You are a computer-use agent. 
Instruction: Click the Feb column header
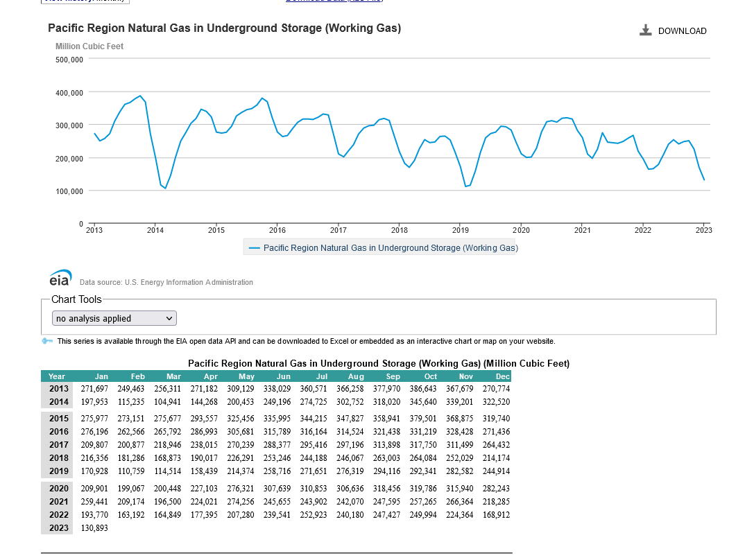click(x=138, y=376)
